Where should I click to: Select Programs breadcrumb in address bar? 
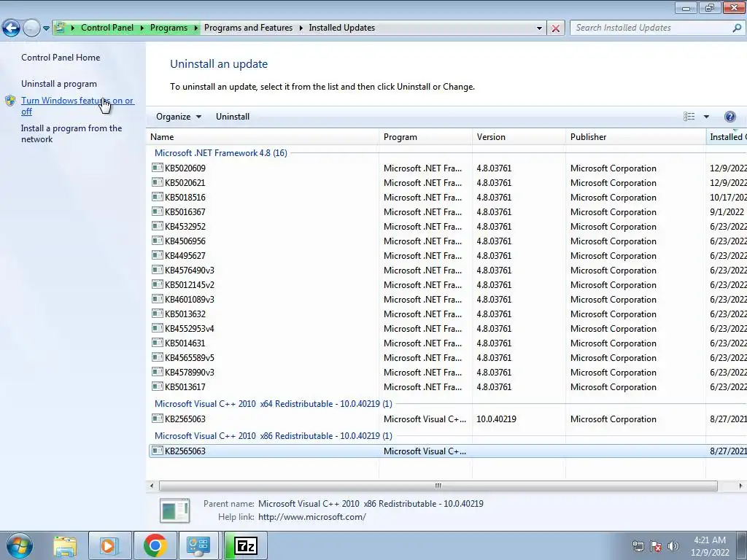pyautogui.click(x=169, y=28)
